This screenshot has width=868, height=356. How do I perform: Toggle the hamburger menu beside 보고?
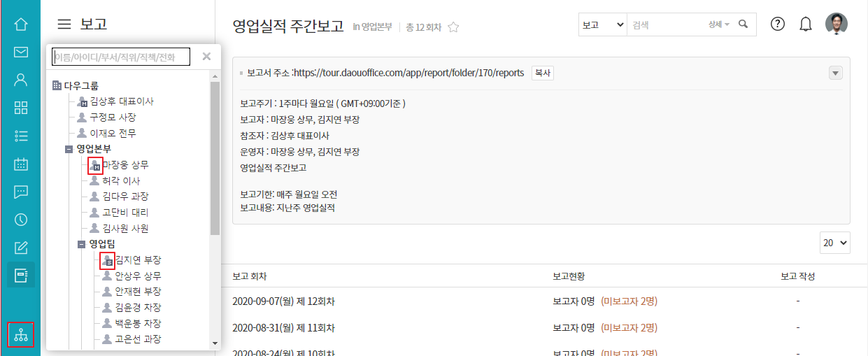tap(64, 24)
